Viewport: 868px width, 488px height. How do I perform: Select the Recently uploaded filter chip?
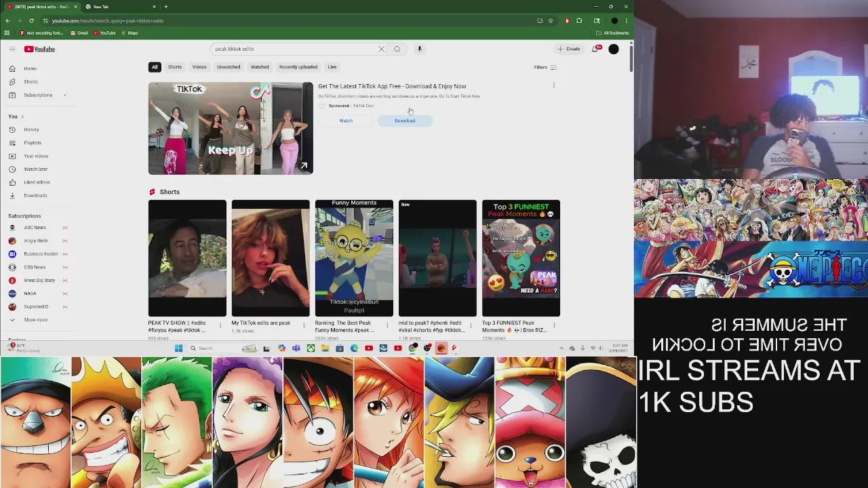point(298,67)
